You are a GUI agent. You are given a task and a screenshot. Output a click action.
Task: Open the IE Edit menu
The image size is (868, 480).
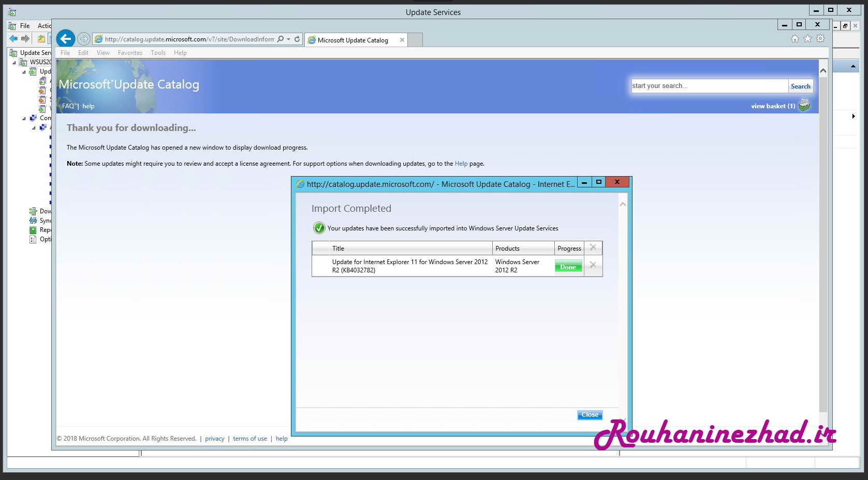click(x=83, y=53)
